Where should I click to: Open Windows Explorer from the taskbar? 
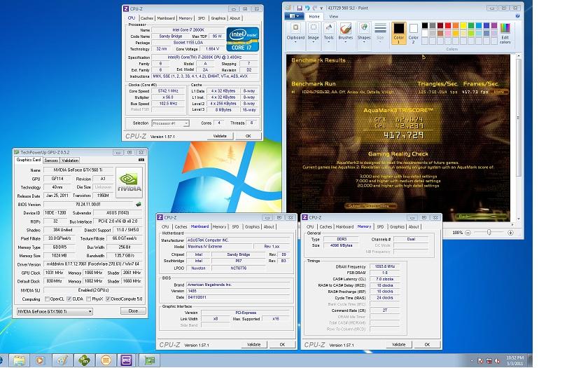pyautogui.click(x=19, y=360)
